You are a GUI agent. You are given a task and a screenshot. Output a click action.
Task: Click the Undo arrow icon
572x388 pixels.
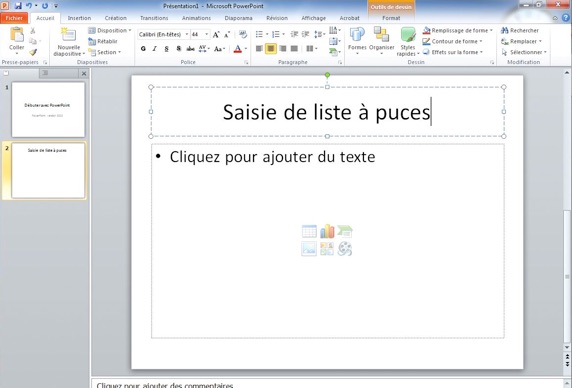click(x=29, y=6)
